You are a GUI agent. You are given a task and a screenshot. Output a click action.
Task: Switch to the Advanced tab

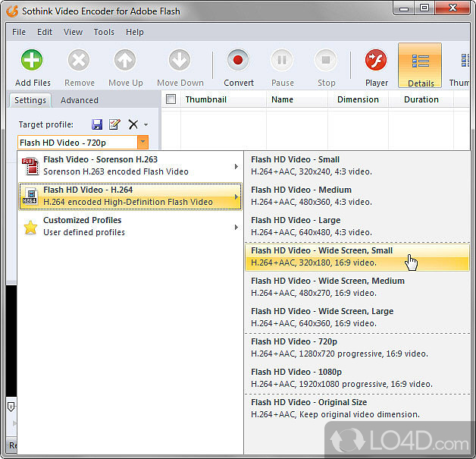click(x=80, y=100)
